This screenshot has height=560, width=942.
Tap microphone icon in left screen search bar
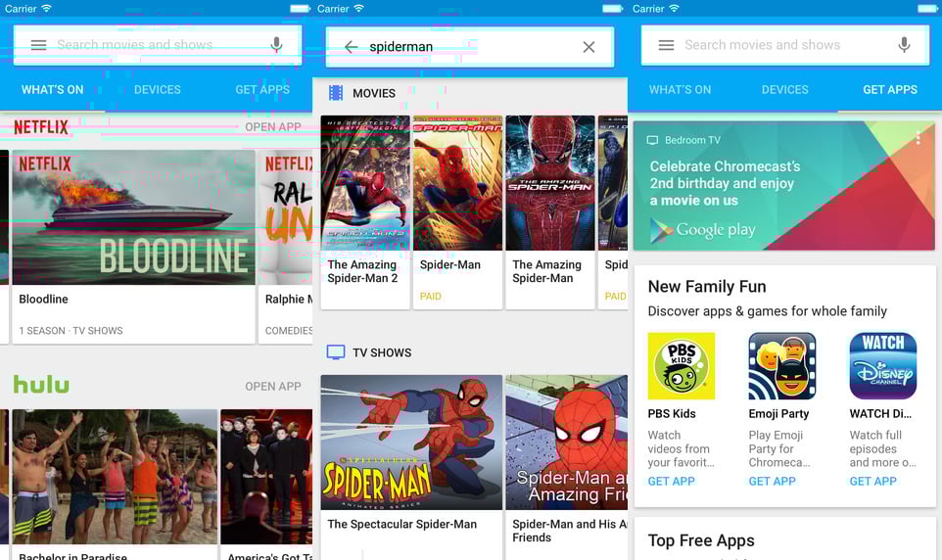click(x=276, y=45)
